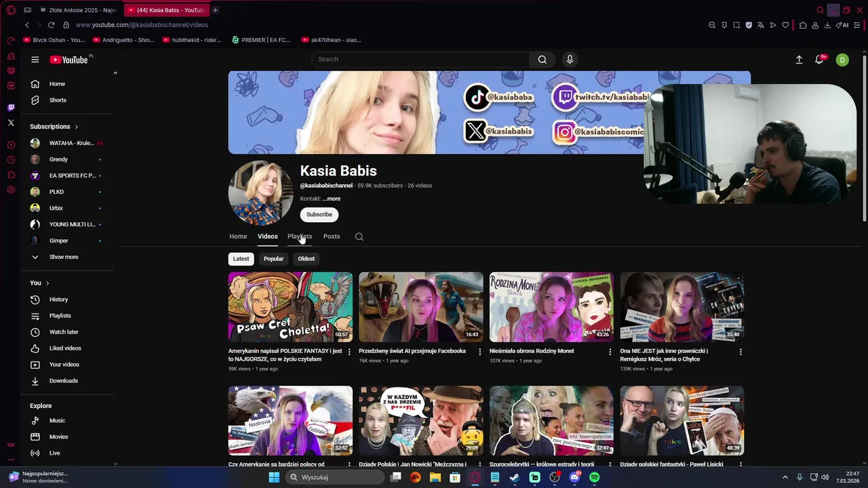This screenshot has height=488, width=868.
Task: Open Discord from the taskbar
Action: tap(575, 477)
